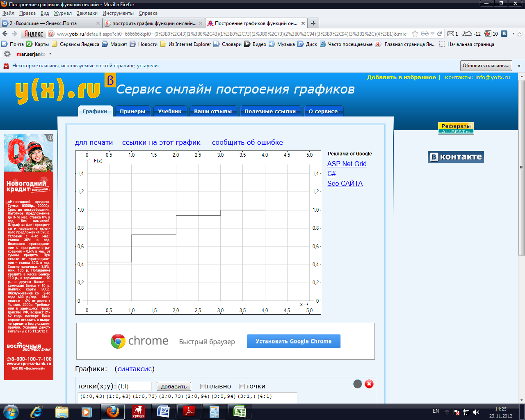This screenshot has width=525, height=420.
Task: Open the Zynga app in the taskbar
Action: [x=138, y=411]
